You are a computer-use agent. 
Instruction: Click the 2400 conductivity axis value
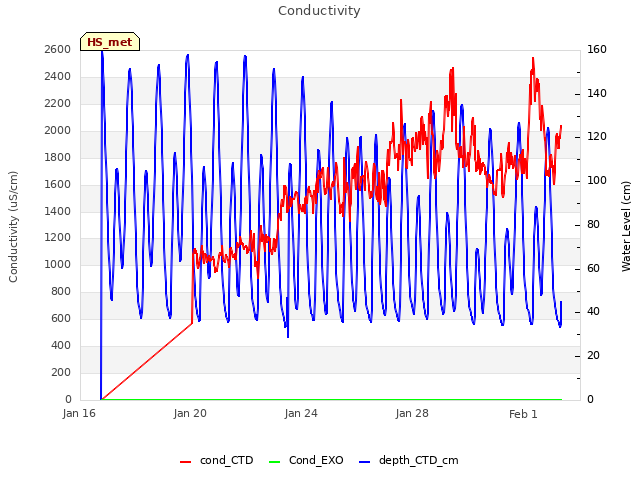point(58,76)
